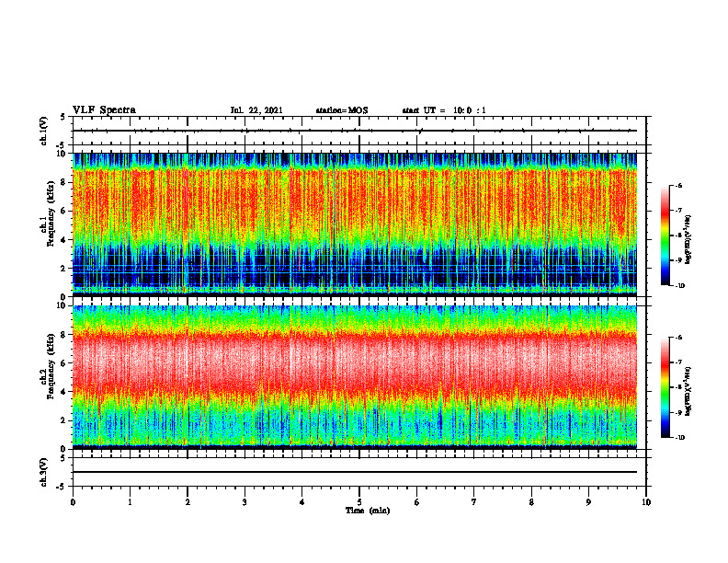
Task: Click the "-7" label on ch.1 color scale
Action: point(678,211)
